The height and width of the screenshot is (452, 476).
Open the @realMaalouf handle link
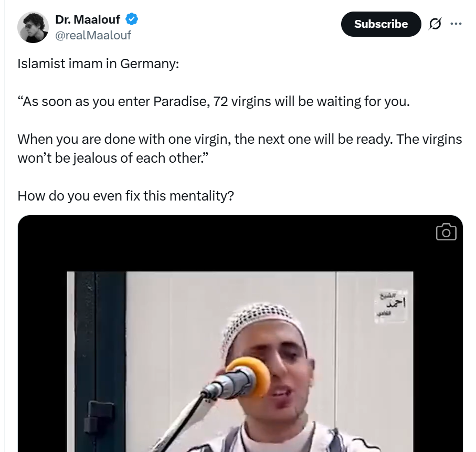pos(93,35)
